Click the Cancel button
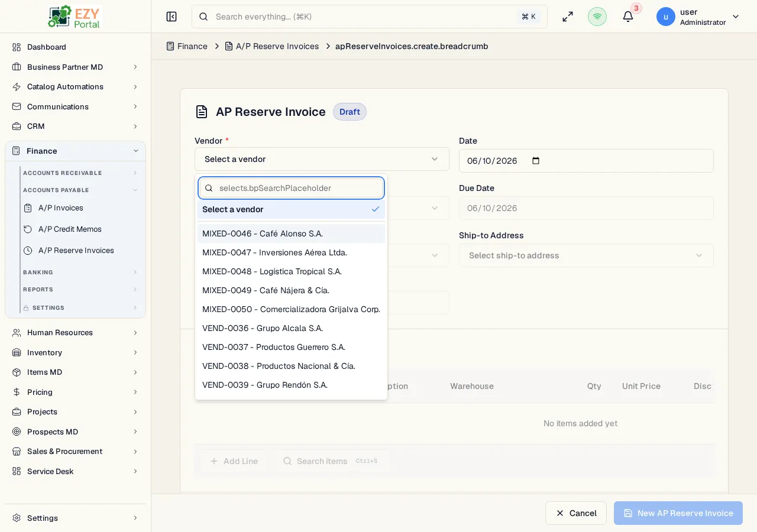 point(576,513)
